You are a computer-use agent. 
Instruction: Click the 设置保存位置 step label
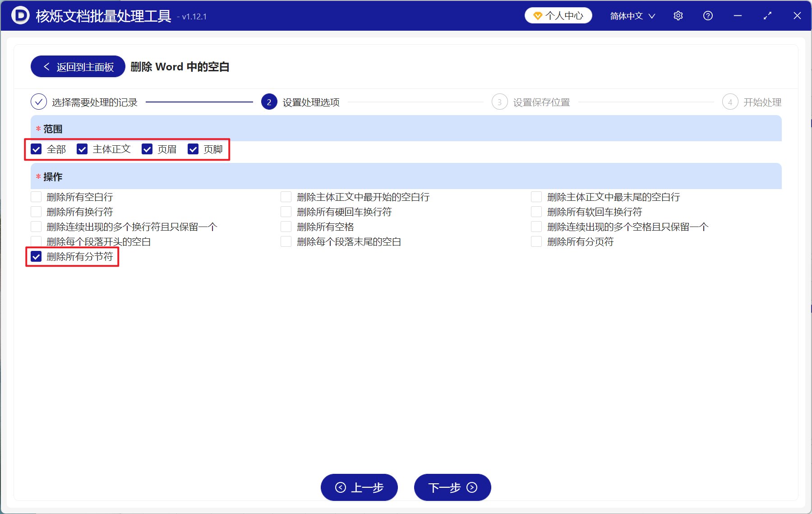[x=541, y=102]
